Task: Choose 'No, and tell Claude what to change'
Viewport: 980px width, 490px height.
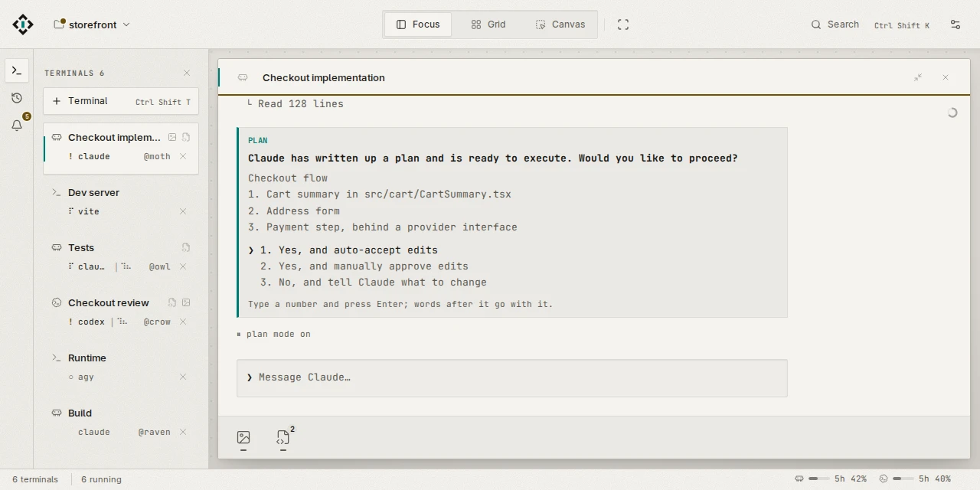Action: [373, 283]
